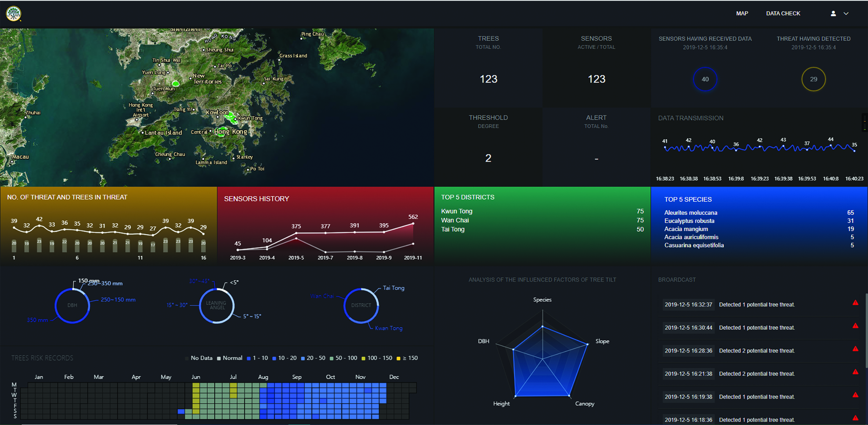The image size is (868, 425).
Task: Click alert triangle for 16:32:37 broadcast
Action: pos(855,303)
